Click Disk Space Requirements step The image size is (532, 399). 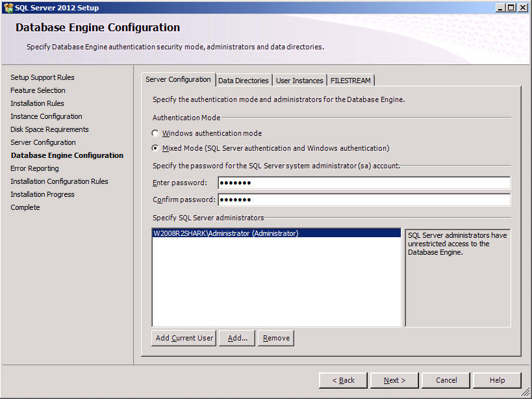[49, 129]
